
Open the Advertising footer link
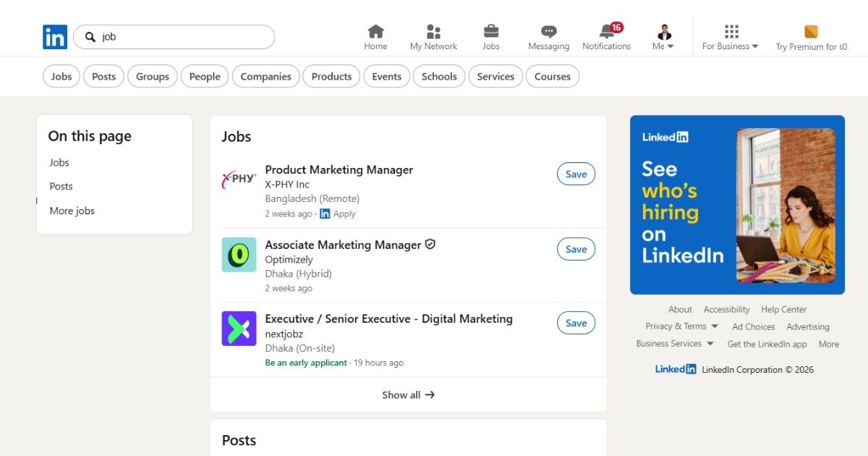(808, 327)
